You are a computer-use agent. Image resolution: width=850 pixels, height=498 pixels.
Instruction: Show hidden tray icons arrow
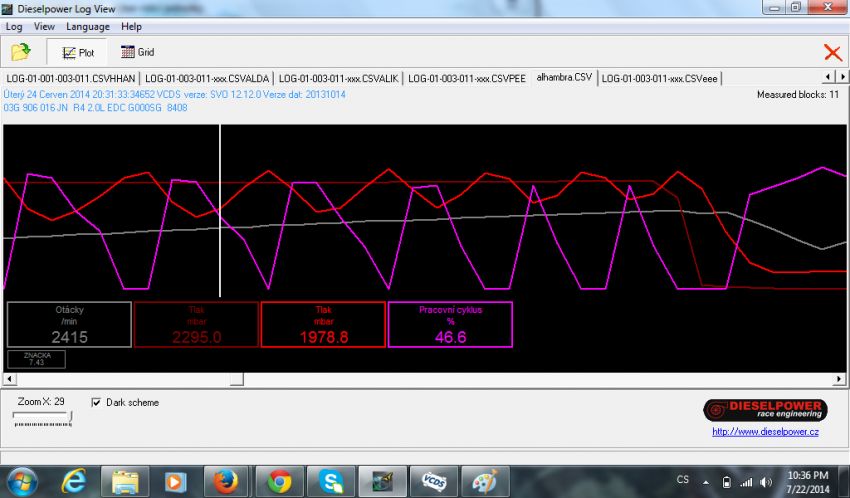coord(705,481)
